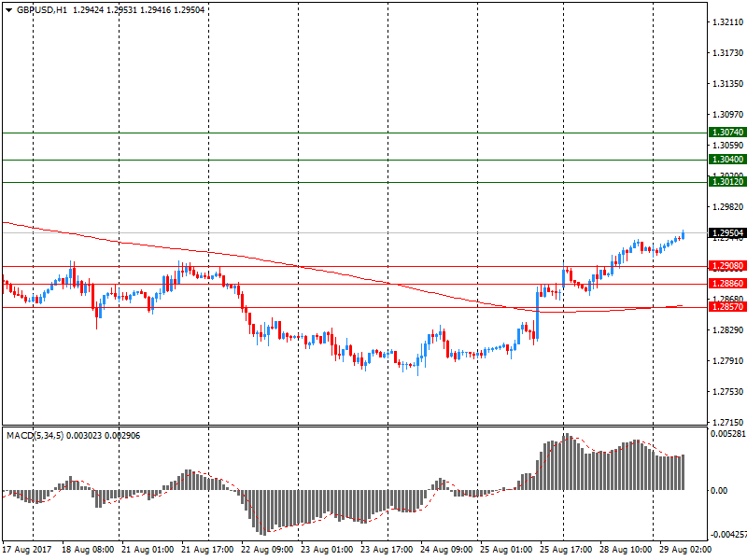Click the 1.31730 price scale value
The width and height of the screenshot is (747, 560).
(x=727, y=53)
